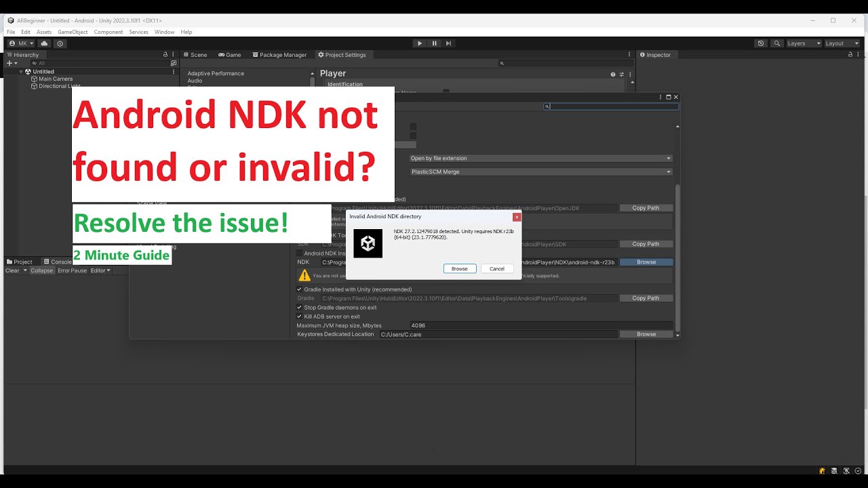Image resolution: width=868 pixels, height=488 pixels.
Task: Click the Play button in the toolbar
Action: coord(420,43)
